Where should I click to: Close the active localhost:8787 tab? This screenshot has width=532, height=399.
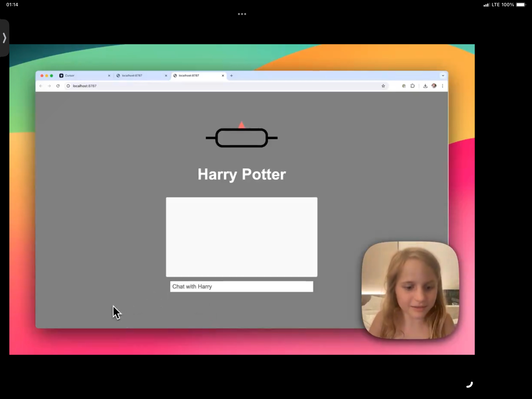click(x=223, y=76)
